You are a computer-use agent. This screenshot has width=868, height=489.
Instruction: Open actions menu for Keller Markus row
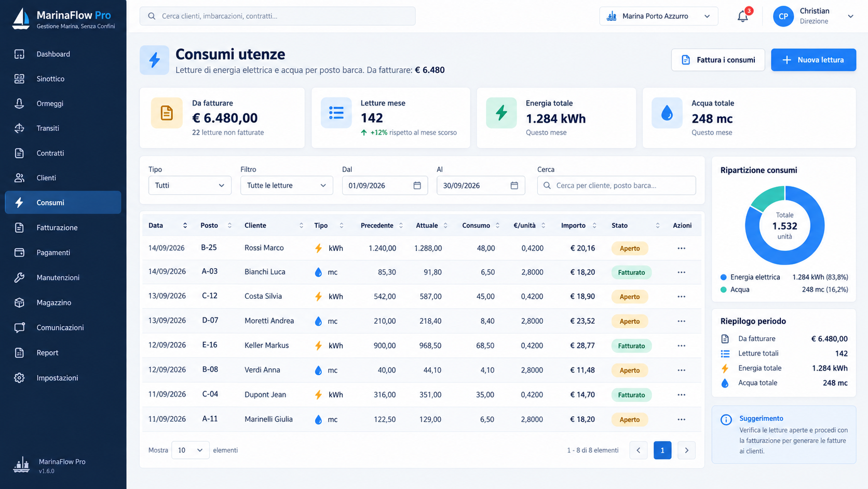point(681,346)
